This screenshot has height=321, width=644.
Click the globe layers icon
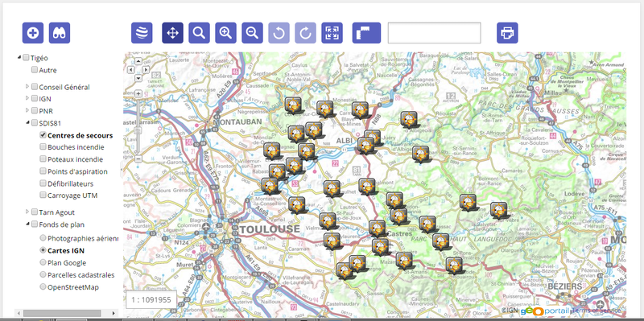(142, 33)
